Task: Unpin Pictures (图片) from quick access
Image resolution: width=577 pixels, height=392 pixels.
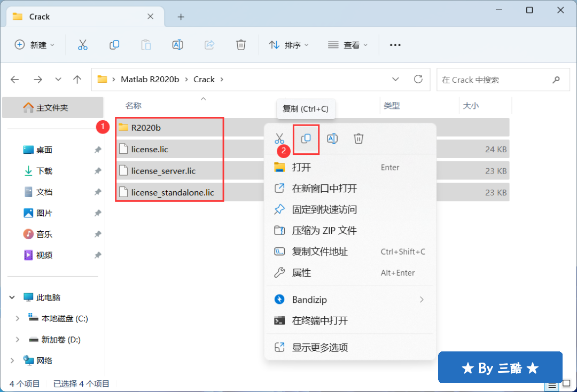Action: click(x=98, y=213)
